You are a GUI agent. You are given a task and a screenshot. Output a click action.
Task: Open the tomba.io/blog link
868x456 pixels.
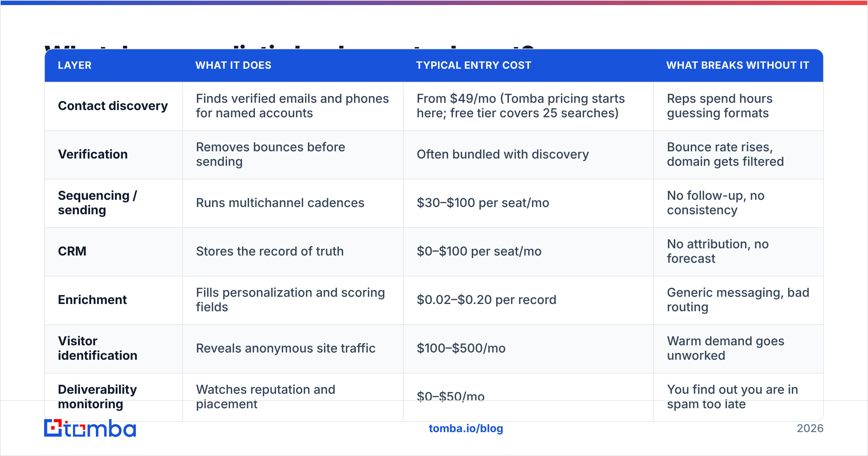(x=466, y=428)
